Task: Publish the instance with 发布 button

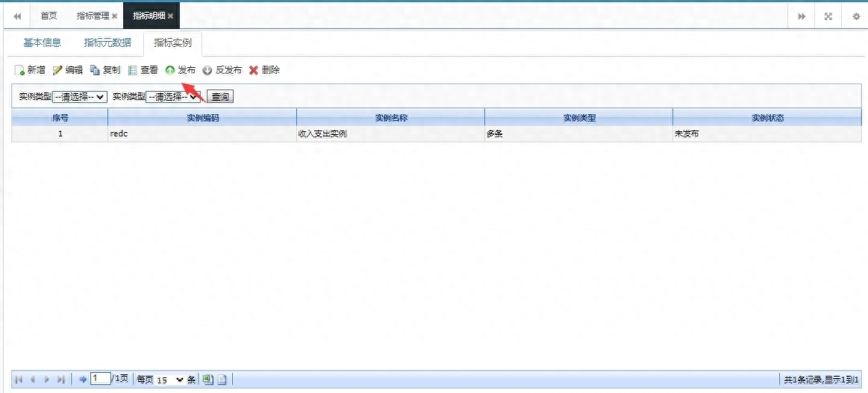Action: pyautogui.click(x=181, y=70)
